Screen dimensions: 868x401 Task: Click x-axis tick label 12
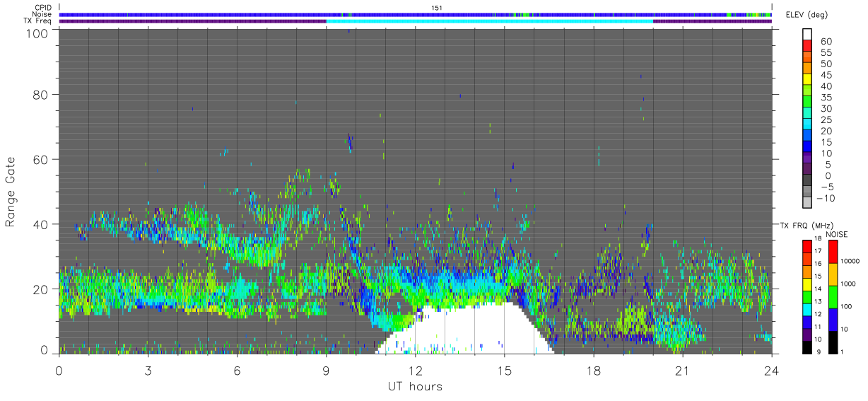(x=416, y=370)
